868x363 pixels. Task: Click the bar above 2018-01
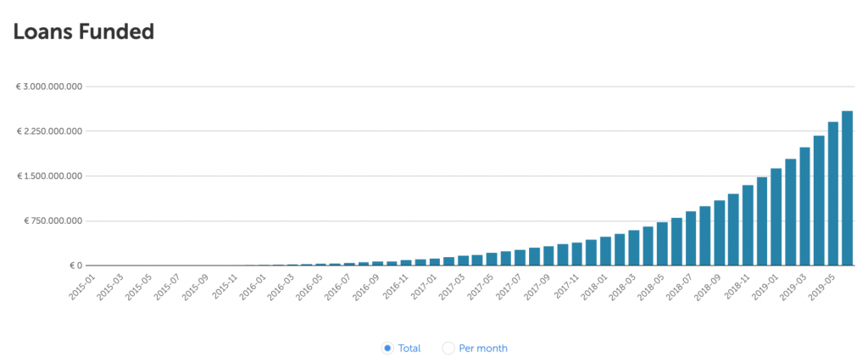pyautogui.click(x=605, y=251)
